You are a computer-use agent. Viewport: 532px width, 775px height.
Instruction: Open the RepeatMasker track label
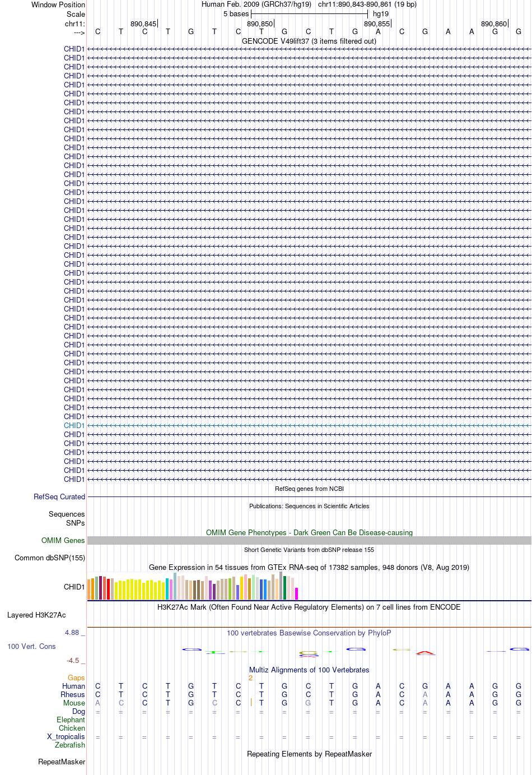click(62, 762)
